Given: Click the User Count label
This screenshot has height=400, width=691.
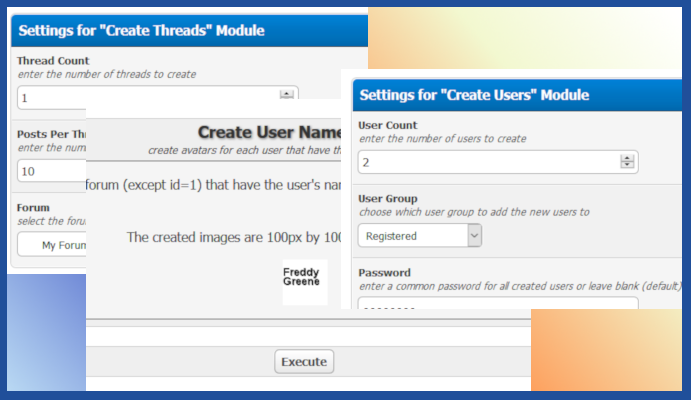Looking at the screenshot, I should click(388, 125).
